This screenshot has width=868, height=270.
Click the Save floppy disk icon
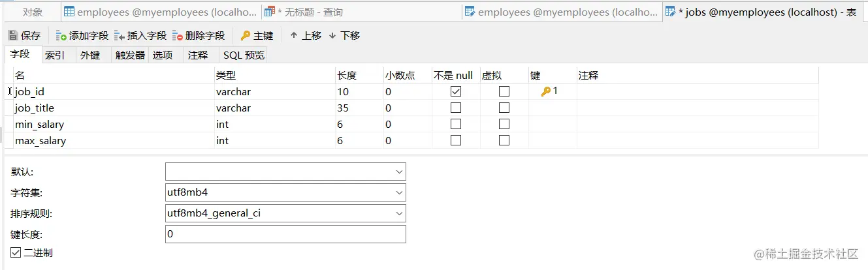[x=13, y=36]
